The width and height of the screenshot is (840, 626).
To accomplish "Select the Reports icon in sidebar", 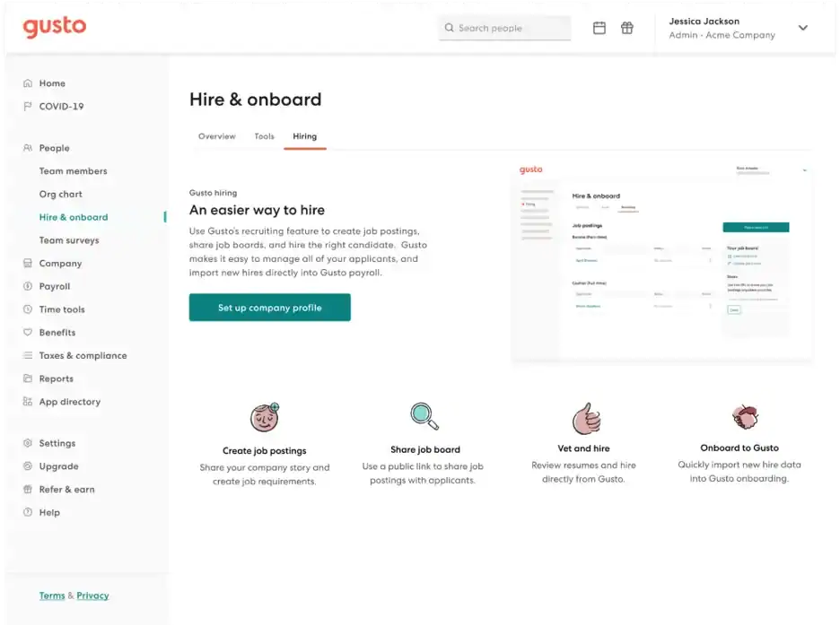I will click(29, 378).
